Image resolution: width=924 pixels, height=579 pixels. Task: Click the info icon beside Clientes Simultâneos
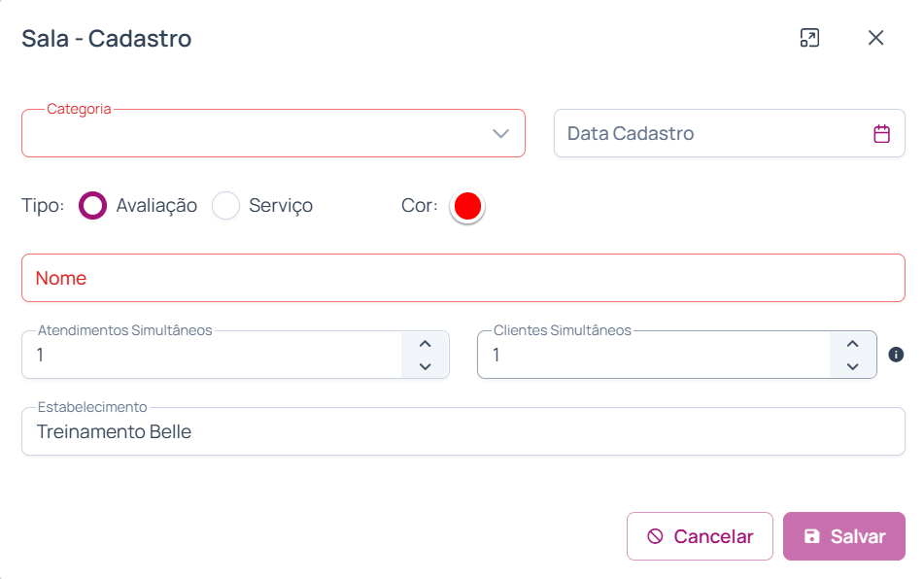point(896,355)
